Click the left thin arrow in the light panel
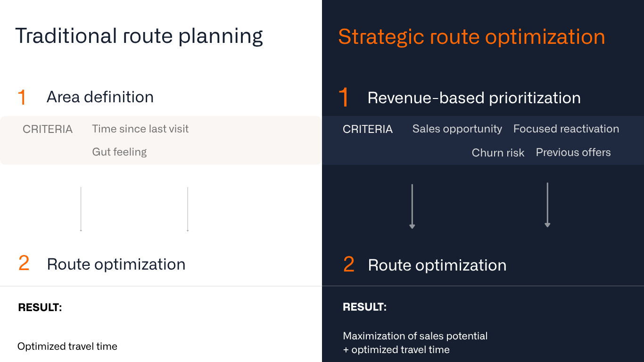Image resolution: width=644 pixels, height=362 pixels. [81, 209]
